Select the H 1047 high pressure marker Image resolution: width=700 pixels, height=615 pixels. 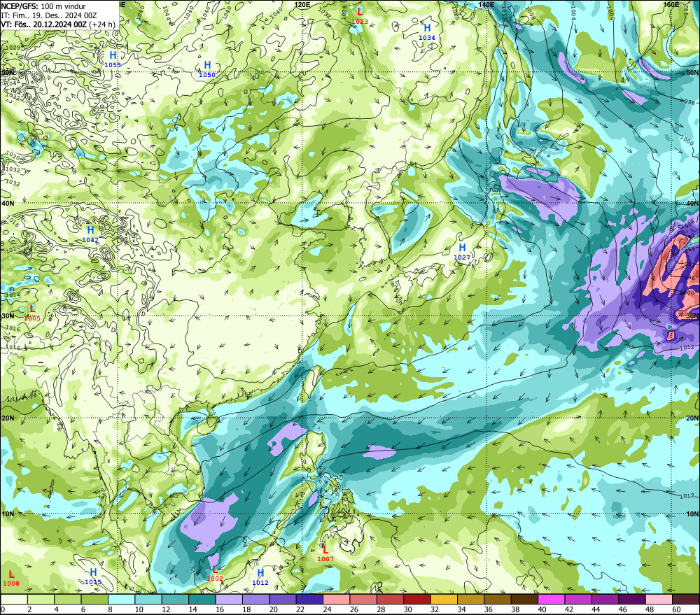click(x=90, y=234)
